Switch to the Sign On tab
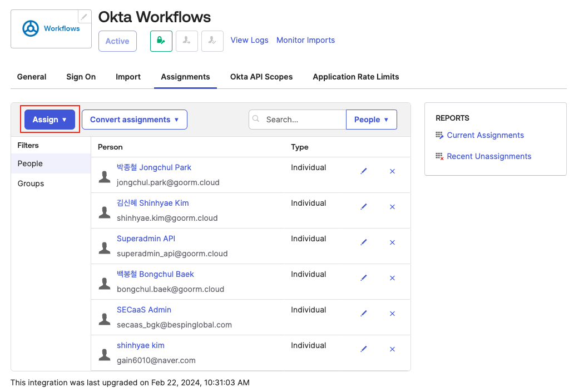The image size is (574, 392). pos(81,77)
